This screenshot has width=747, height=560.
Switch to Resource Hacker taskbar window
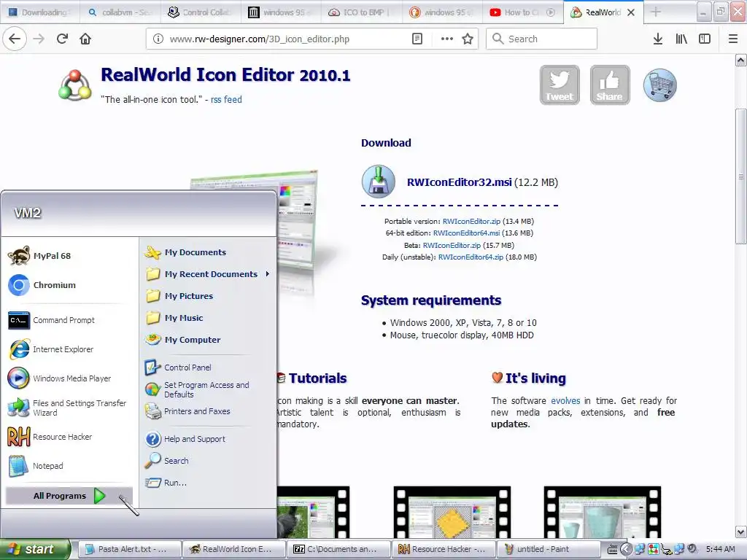(x=444, y=549)
